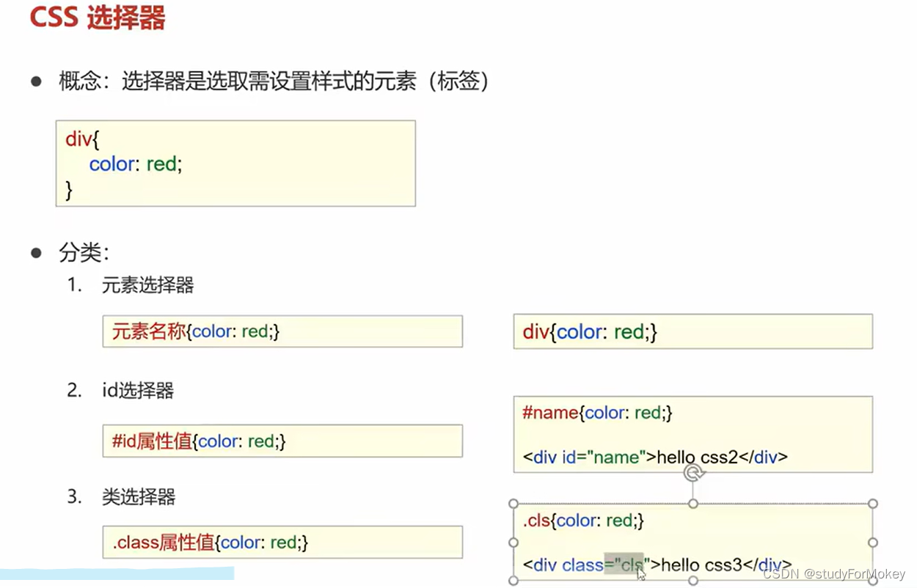Click the "div{color: red;}" example on the right
This screenshot has width=917, height=588.
(693, 331)
